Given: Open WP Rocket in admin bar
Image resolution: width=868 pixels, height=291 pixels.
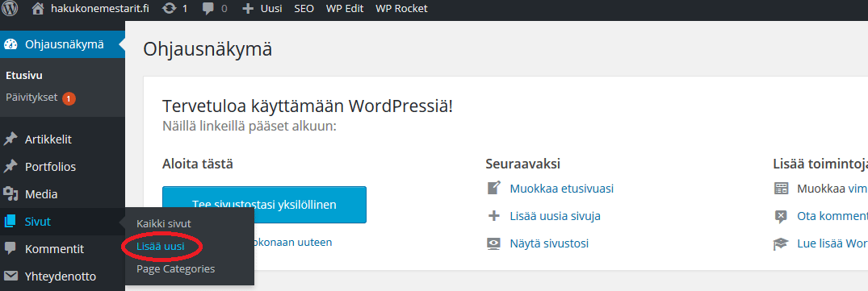Looking at the screenshot, I should 401,9.
